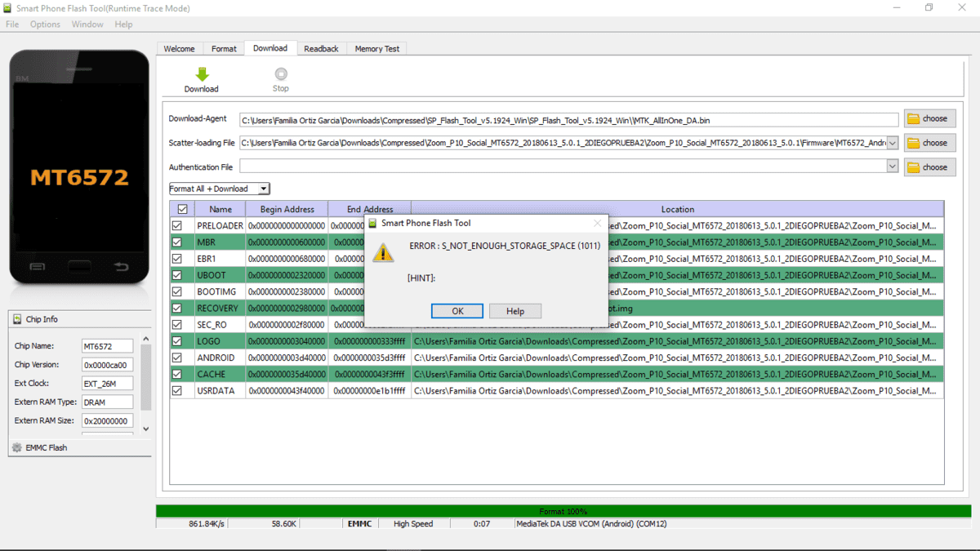The image size is (980, 551).
Task: Click the flash tool icon in main title bar
Action: (8, 8)
